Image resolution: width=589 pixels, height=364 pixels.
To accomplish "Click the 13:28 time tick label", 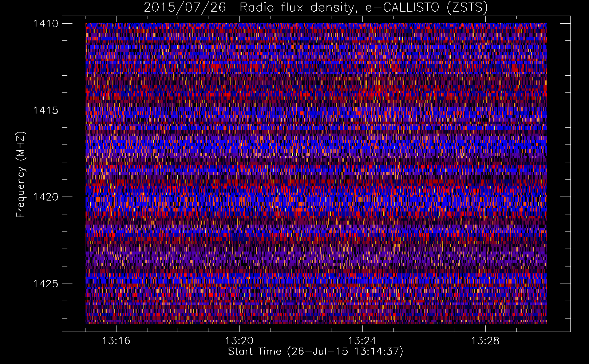I will pyautogui.click(x=485, y=341).
